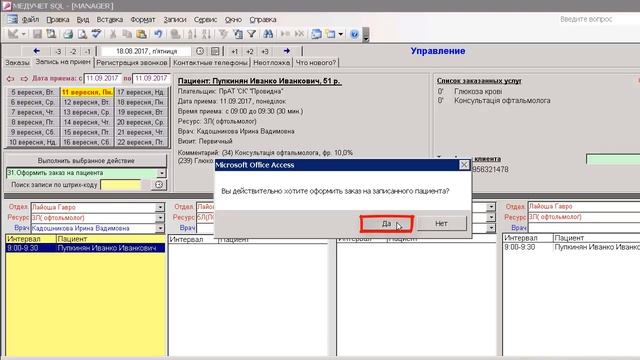Select the 9:00-9:30 Пупкинян row in yellow list
The height and width of the screenshot is (360, 640).
click(x=85, y=248)
